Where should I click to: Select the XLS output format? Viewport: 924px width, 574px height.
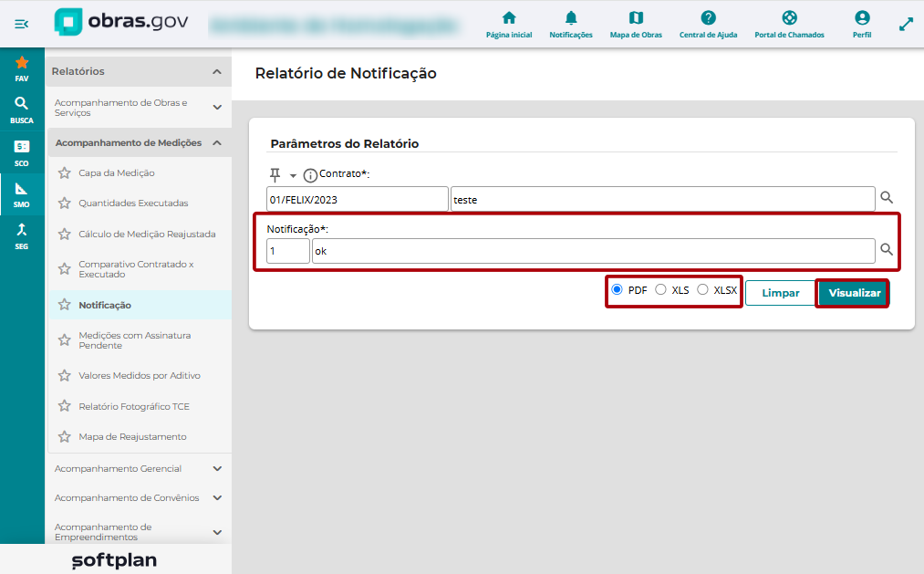[660, 289]
